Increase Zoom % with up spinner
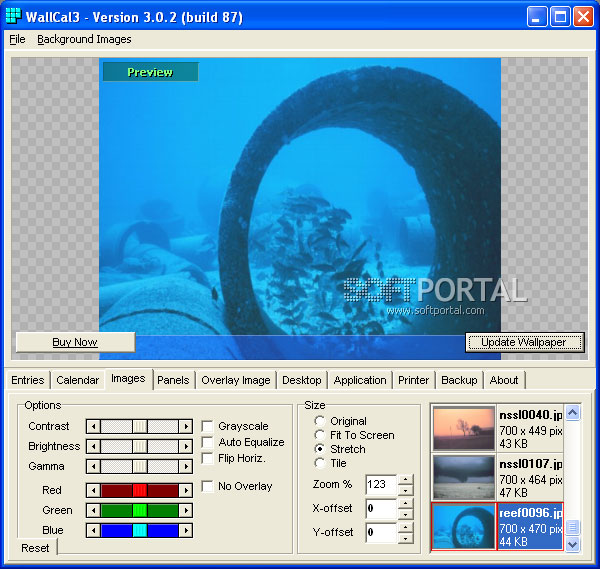Screen dimensions: 600x569 tap(406, 479)
